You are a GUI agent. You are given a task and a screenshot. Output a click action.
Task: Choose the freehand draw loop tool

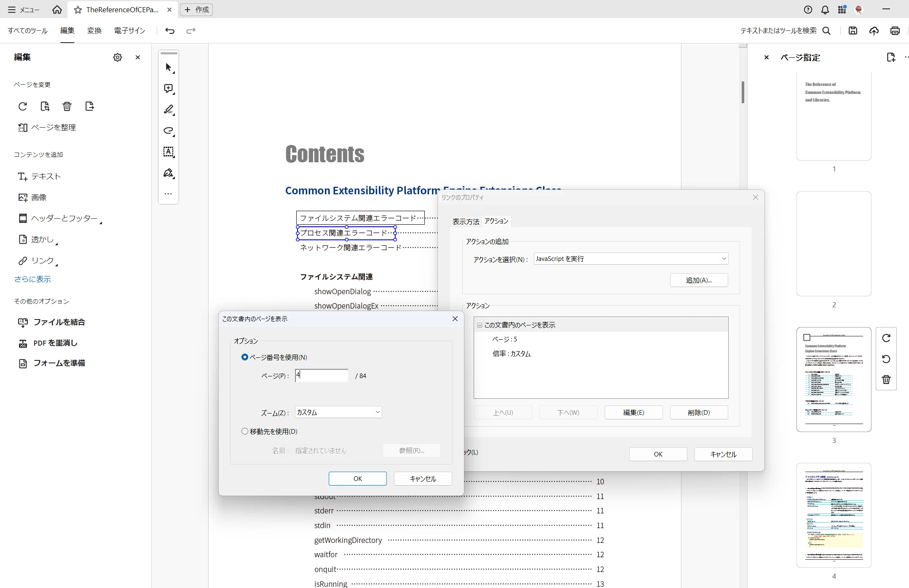coord(169,131)
